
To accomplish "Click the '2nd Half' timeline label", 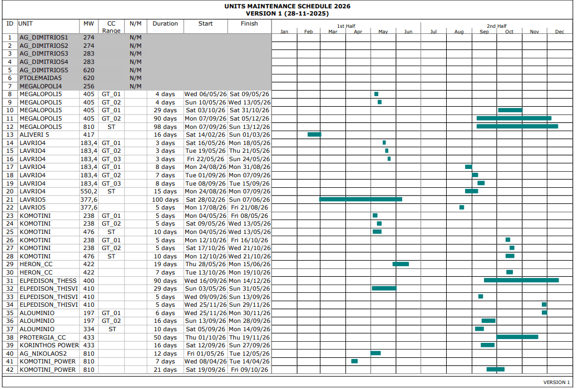I will click(x=497, y=26).
